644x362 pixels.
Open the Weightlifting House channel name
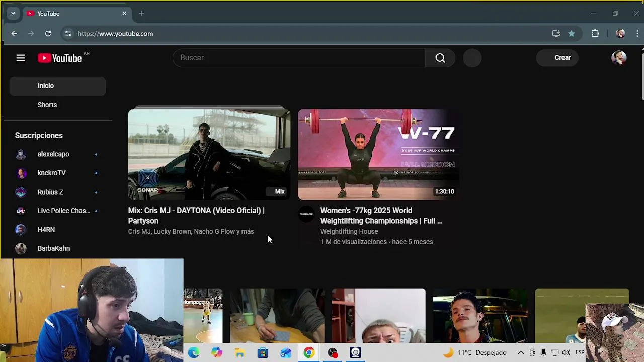coord(349,232)
